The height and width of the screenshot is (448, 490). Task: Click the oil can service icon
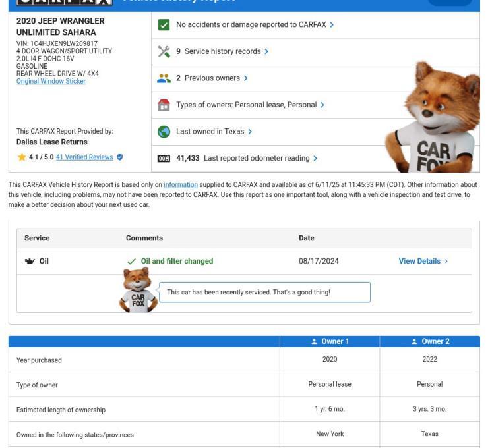[x=30, y=261]
